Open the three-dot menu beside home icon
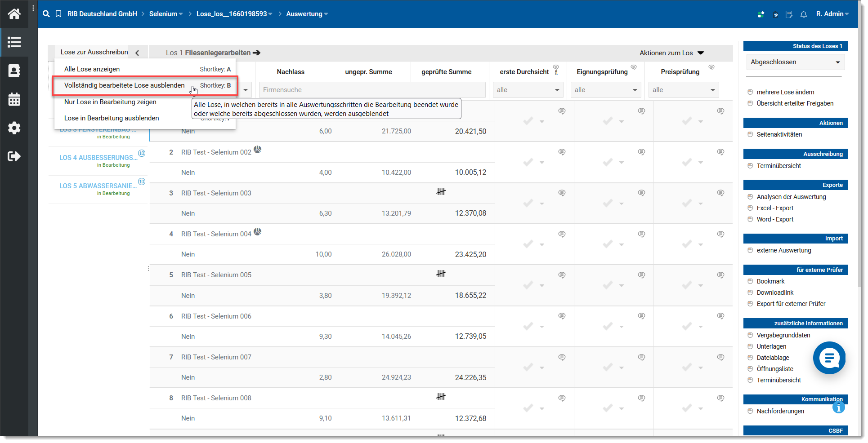Screen dimensions: 868x443 pos(33,9)
